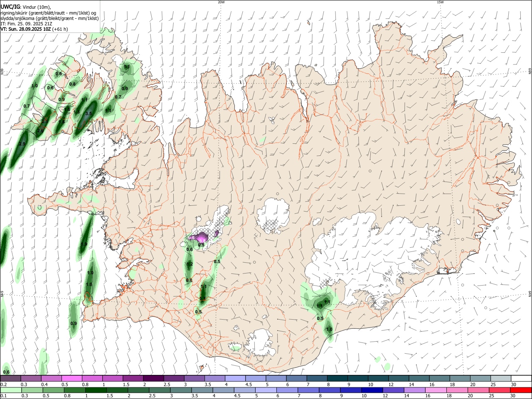Select the dark purple 2 mm snow swatch
Image resolution: width=532 pixels, height=399 pixels.
(x=153, y=379)
